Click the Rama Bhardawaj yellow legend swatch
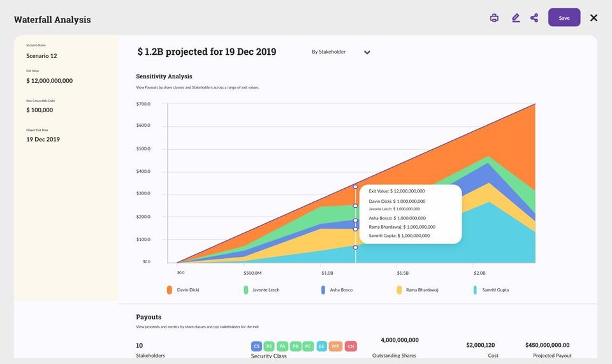This screenshot has width=612, height=364. pos(399,290)
